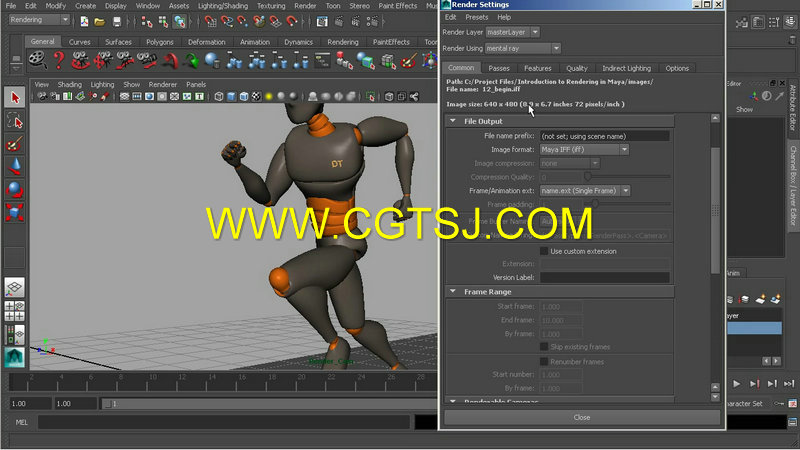Switch to Quality tab
The width and height of the screenshot is (800, 450).
(577, 68)
